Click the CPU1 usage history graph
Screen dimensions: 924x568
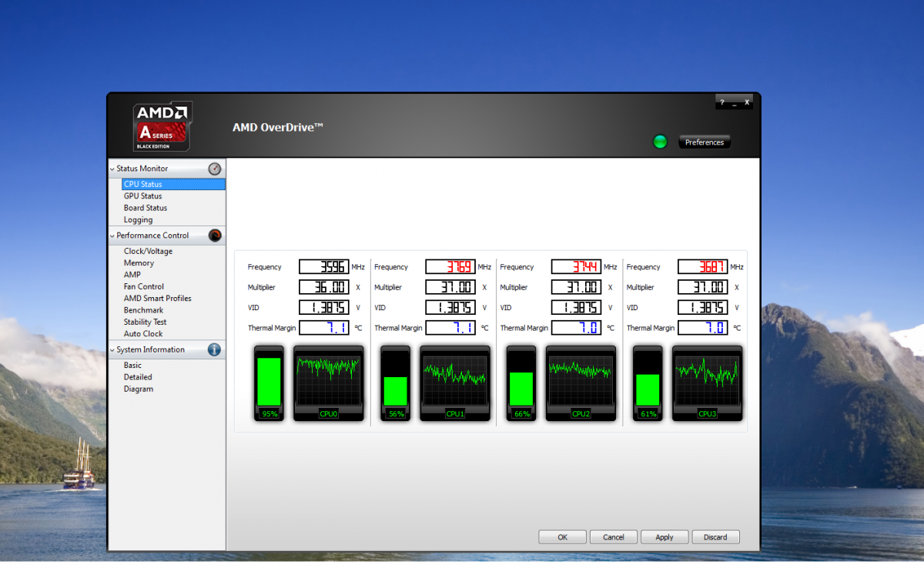[455, 383]
